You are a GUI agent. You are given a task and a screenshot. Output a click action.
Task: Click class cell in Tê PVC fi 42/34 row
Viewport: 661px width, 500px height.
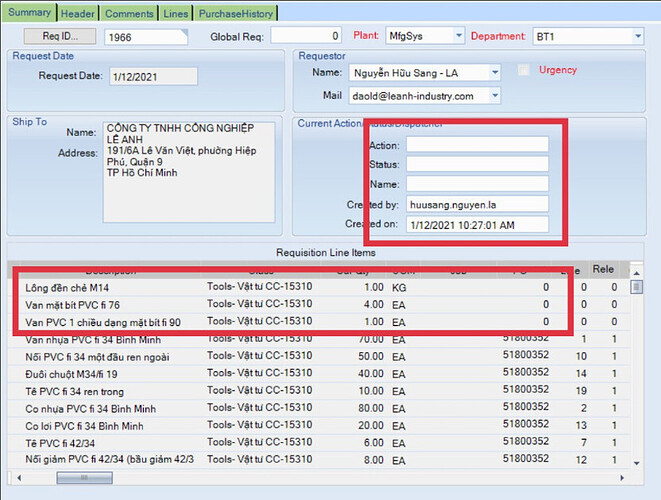pos(260,442)
